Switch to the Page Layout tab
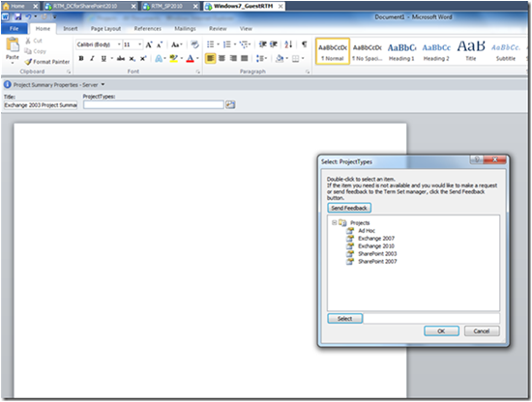The width and height of the screenshot is (532, 402). point(105,29)
